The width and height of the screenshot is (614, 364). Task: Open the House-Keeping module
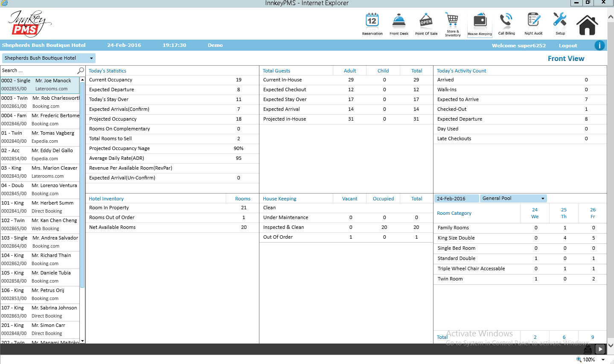click(480, 21)
